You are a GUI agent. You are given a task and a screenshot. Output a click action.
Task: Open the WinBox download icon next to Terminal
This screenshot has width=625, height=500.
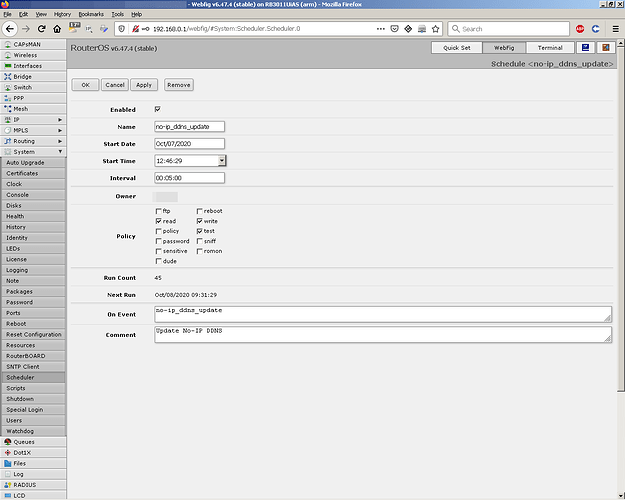coord(585,47)
